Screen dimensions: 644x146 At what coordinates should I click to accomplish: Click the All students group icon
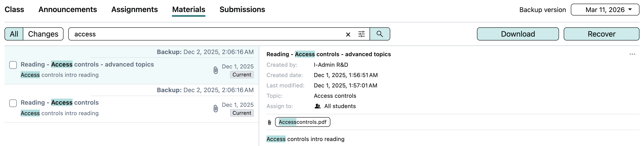pyautogui.click(x=317, y=106)
